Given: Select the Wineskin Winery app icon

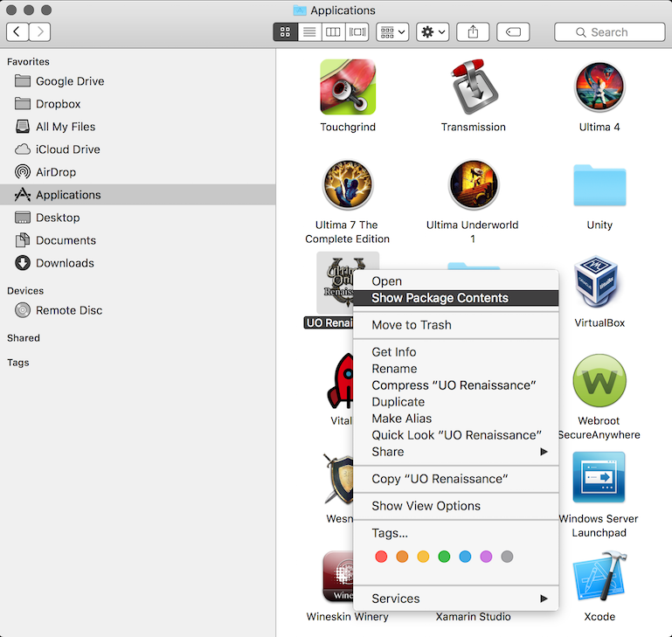Looking at the screenshot, I should point(338,576).
